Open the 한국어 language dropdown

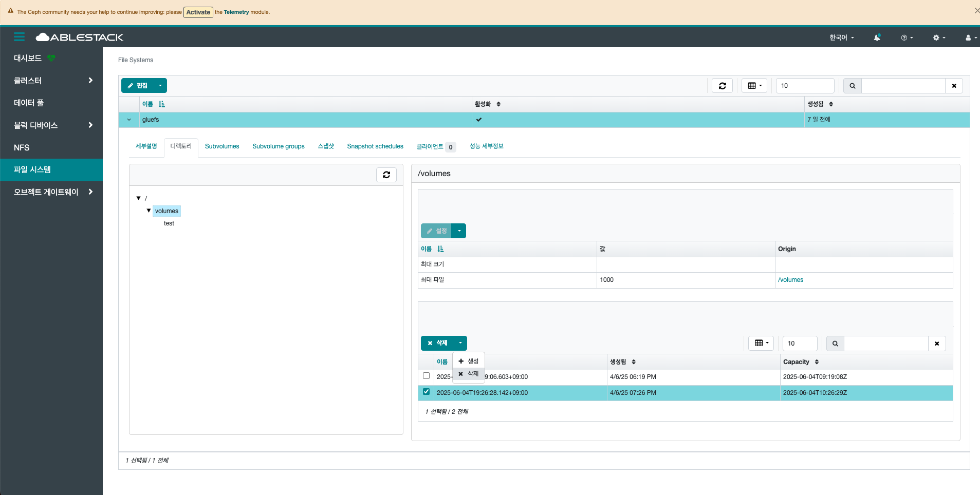click(x=841, y=37)
